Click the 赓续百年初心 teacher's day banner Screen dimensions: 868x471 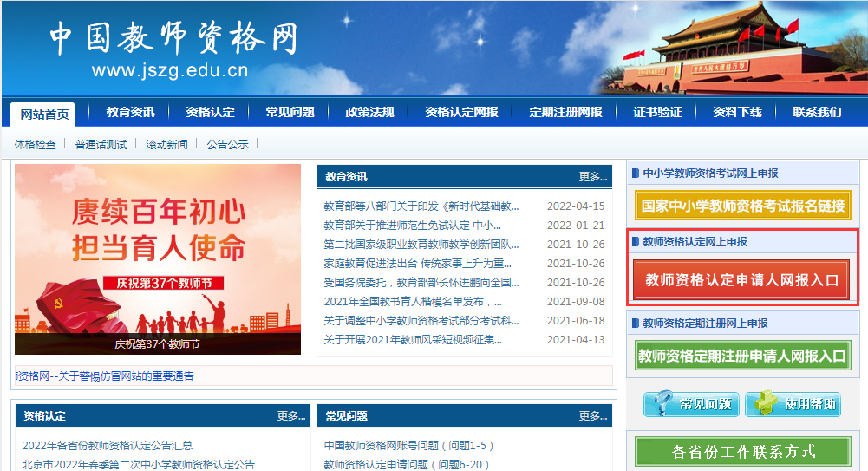[x=158, y=259]
